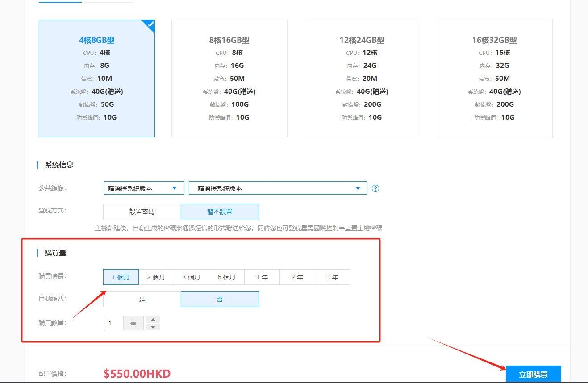
Task: Click the 臺 unit label beside quantity
Action: [133, 323]
